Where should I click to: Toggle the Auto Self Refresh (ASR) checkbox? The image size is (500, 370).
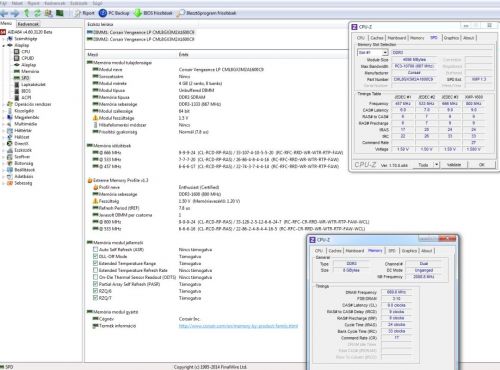tap(95, 249)
